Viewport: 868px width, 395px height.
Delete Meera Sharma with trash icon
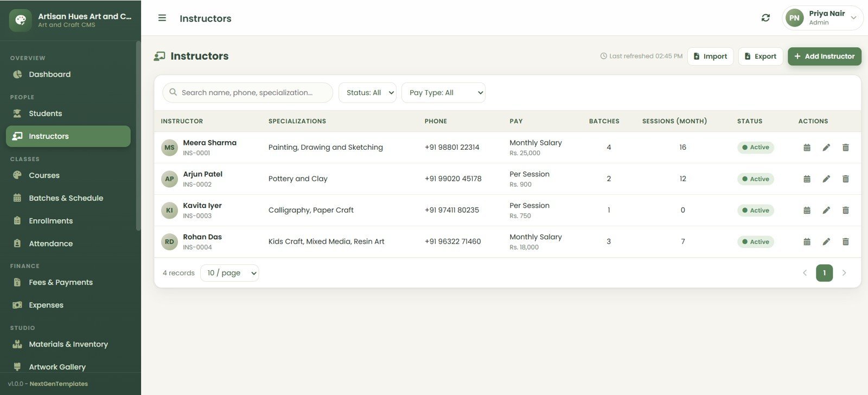click(845, 148)
